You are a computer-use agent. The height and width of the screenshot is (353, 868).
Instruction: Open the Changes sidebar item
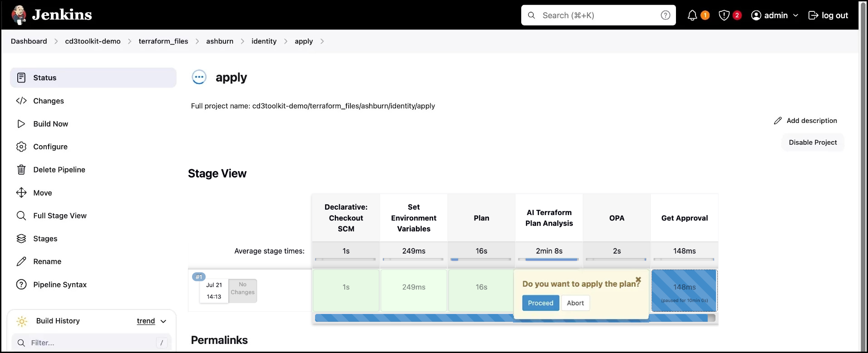(93, 101)
